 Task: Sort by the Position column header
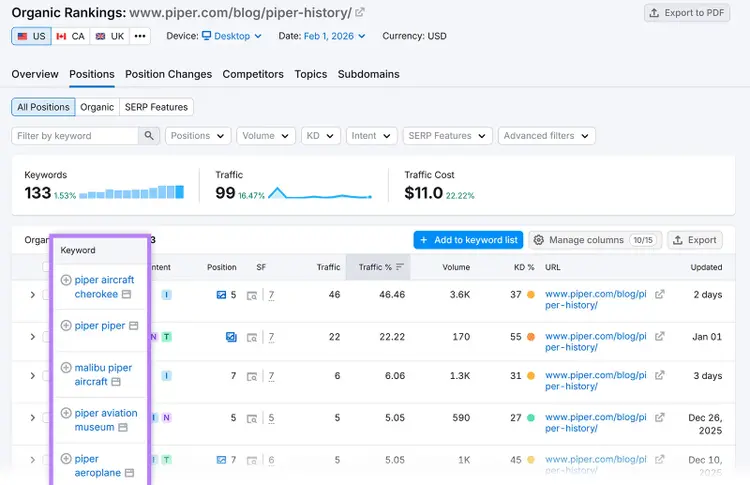(221, 267)
